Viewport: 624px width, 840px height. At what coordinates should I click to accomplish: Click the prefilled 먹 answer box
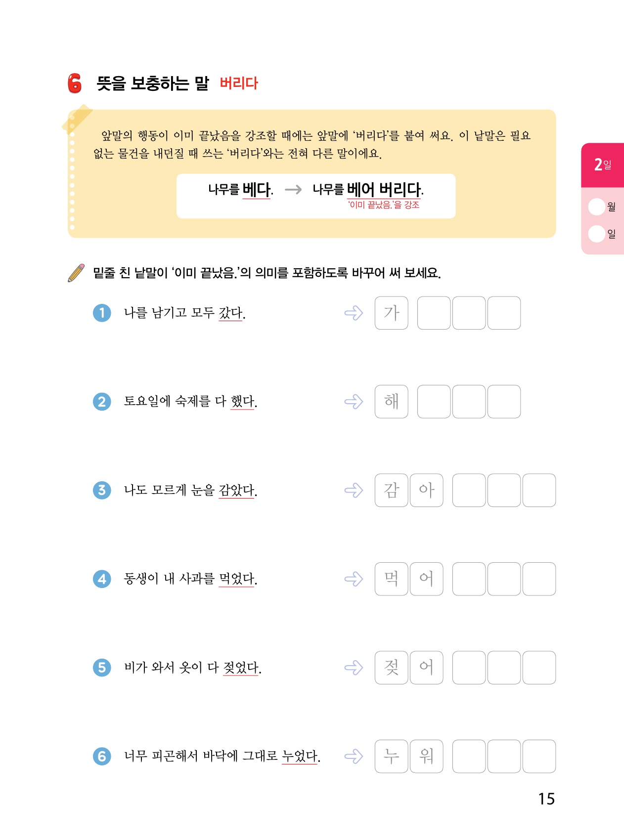pyautogui.click(x=391, y=579)
